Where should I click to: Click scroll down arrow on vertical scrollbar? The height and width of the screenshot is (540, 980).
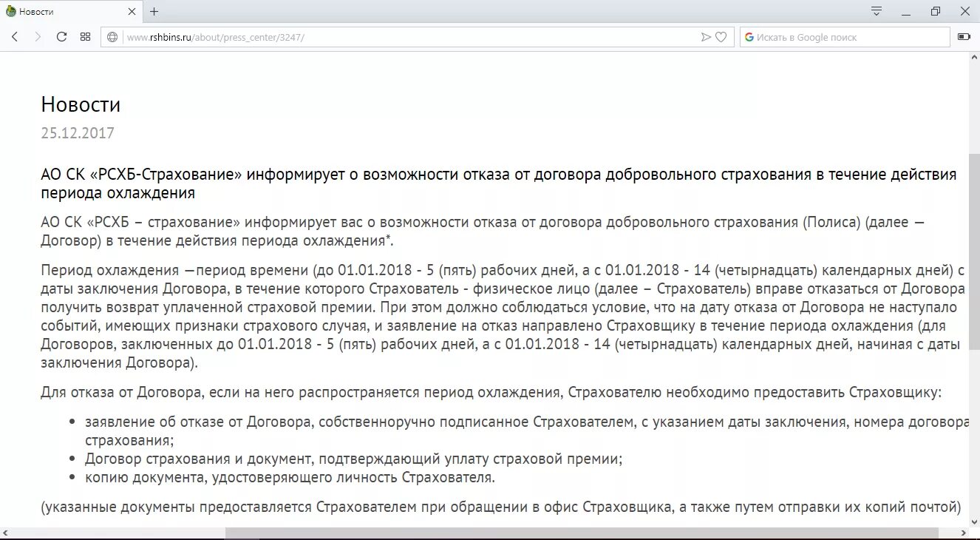[974, 521]
